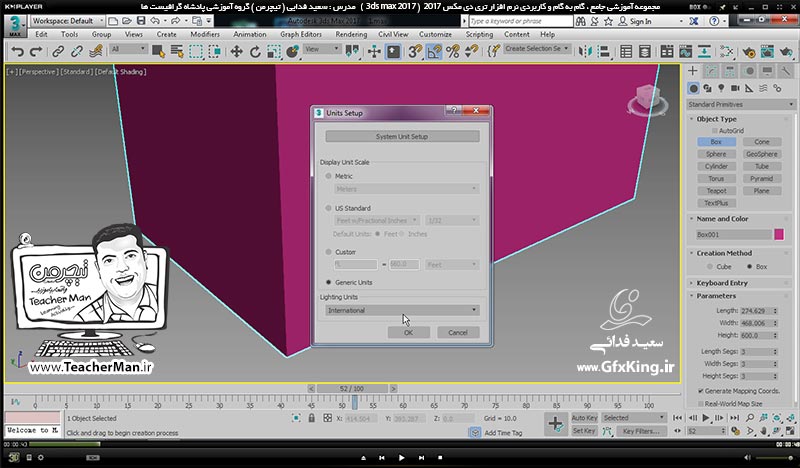800x468 pixels.
Task: Open the Edit menu
Action: pyautogui.click(x=41, y=34)
